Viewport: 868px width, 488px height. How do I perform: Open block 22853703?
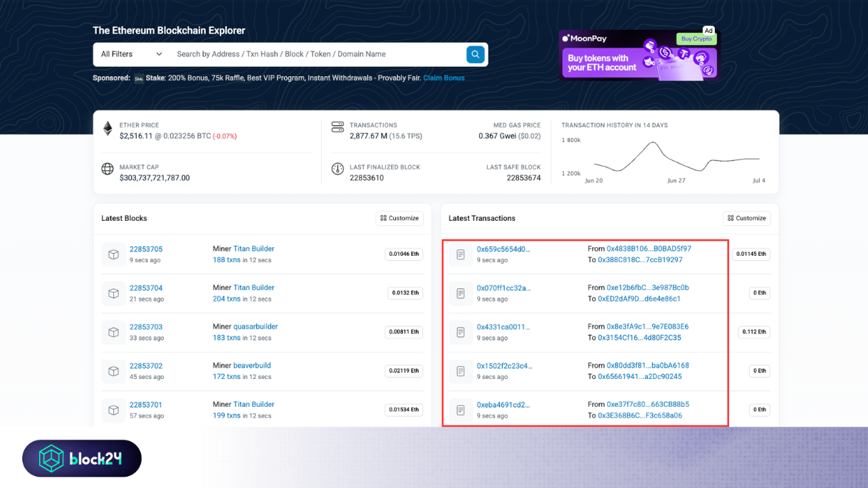click(x=146, y=327)
